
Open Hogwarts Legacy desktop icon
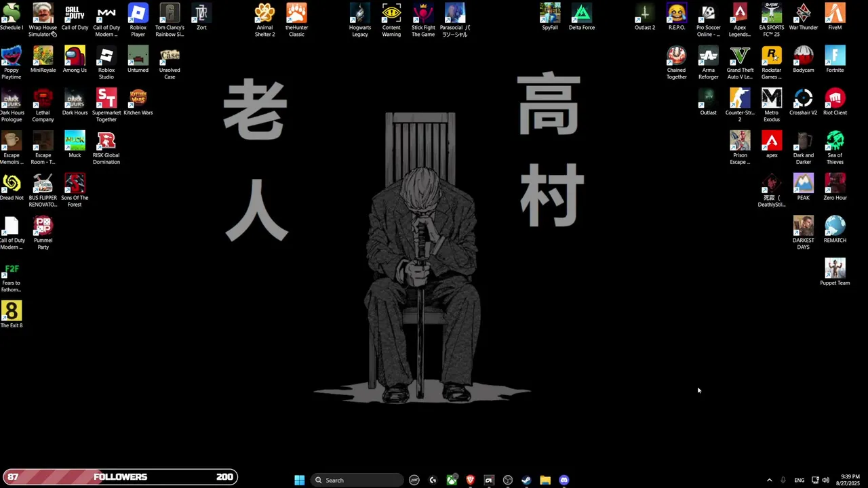tap(360, 20)
